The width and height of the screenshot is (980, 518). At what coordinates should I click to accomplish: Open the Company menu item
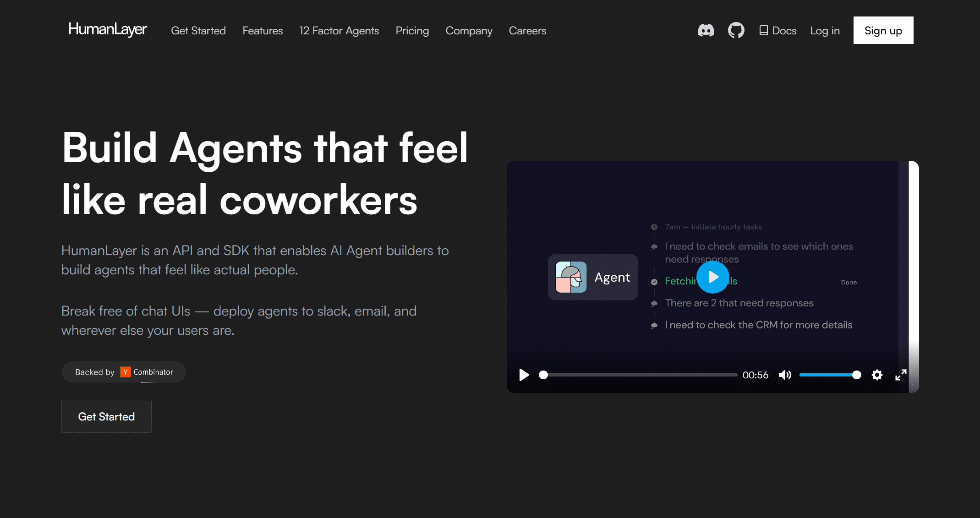(469, 31)
